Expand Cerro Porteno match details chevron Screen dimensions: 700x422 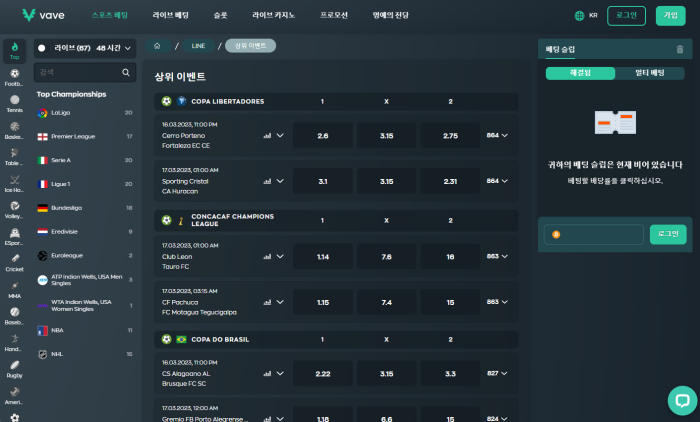coord(280,135)
